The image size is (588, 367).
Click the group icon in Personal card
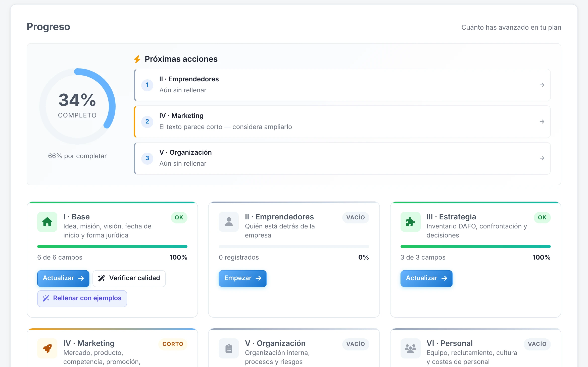click(x=410, y=348)
